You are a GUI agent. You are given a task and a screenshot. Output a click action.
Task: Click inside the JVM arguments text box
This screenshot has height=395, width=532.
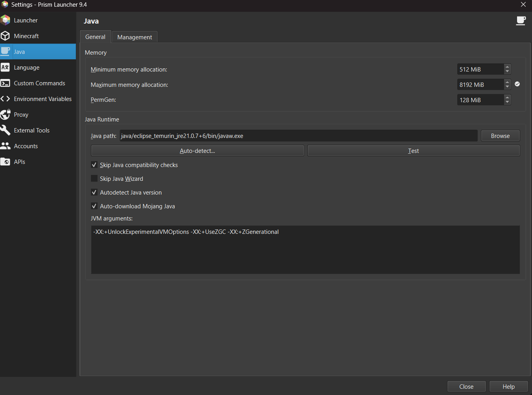click(305, 250)
